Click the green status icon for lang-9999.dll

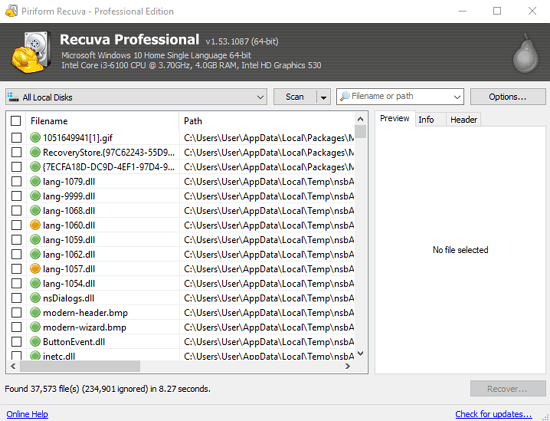click(35, 196)
